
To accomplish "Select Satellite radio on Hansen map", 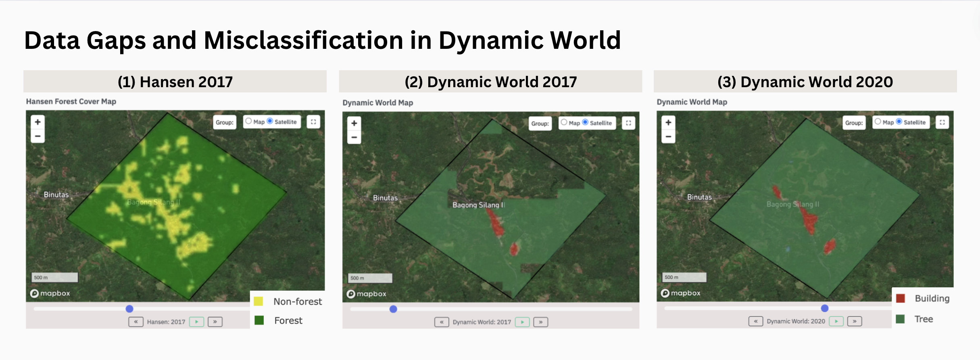I will [x=270, y=121].
